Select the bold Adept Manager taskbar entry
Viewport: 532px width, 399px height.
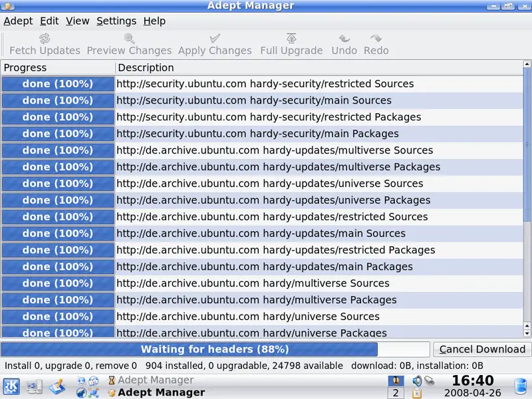point(156,392)
